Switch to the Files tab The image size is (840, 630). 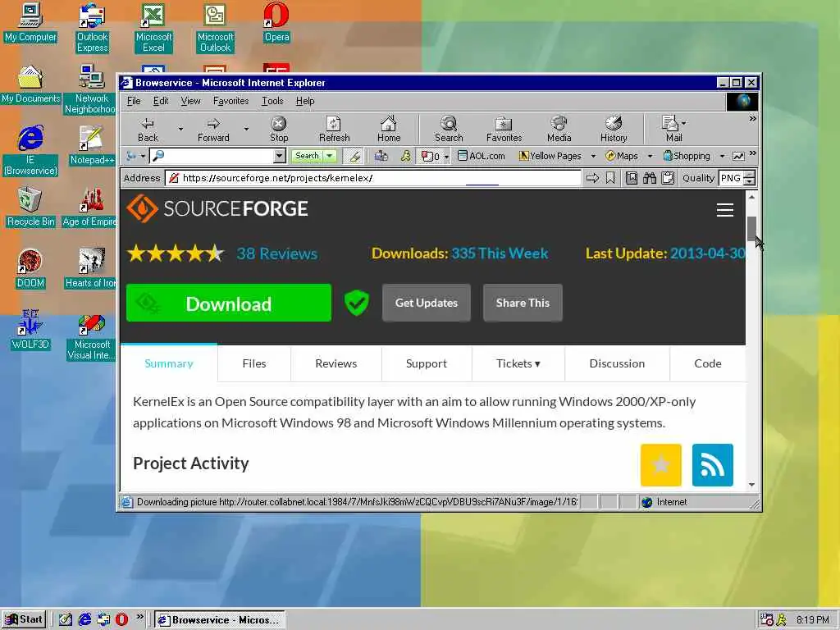tap(254, 363)
